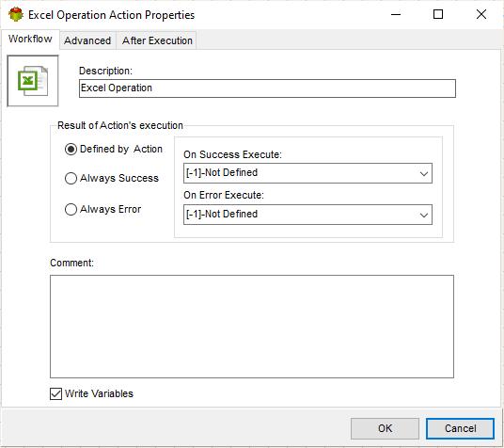This screenshot has width=504, height=448.
Task: Maximize the Action Properties window
Action: point(438,14)
